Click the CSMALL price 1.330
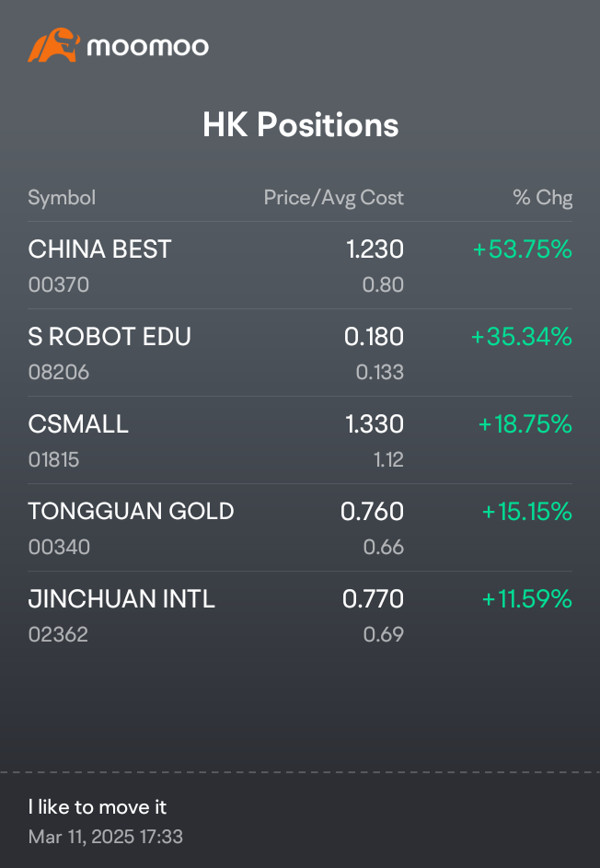 pos(375,424)
